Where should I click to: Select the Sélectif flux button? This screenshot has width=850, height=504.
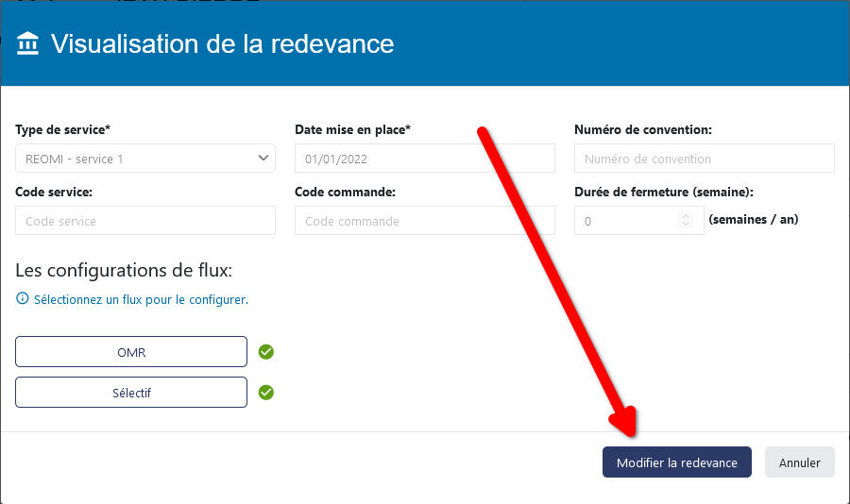click(131, 392)
